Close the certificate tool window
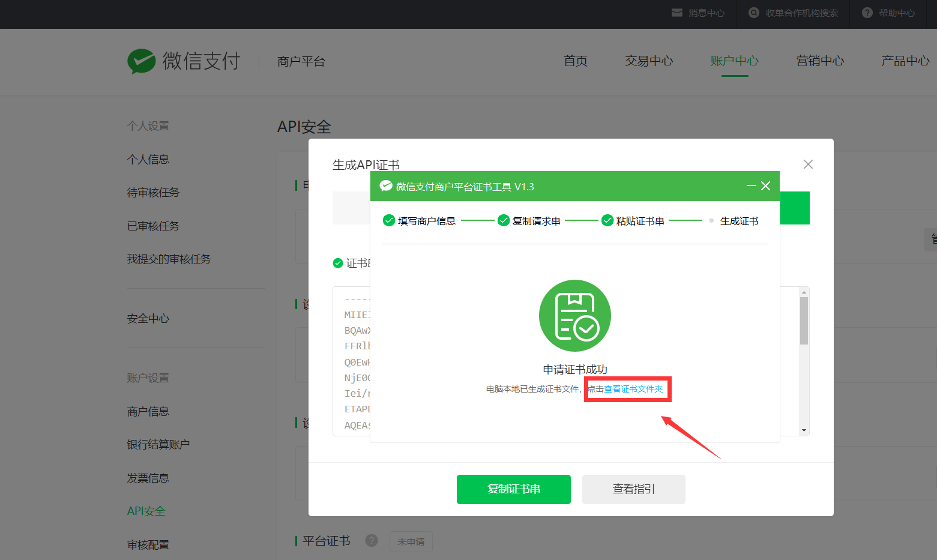937x560 pixels. point(765,186)
